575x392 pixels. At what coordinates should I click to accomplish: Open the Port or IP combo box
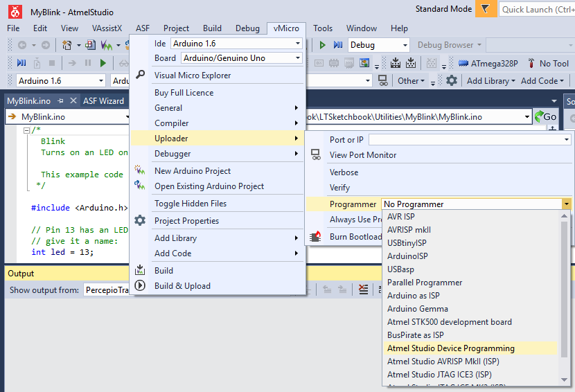pos(470,139)
